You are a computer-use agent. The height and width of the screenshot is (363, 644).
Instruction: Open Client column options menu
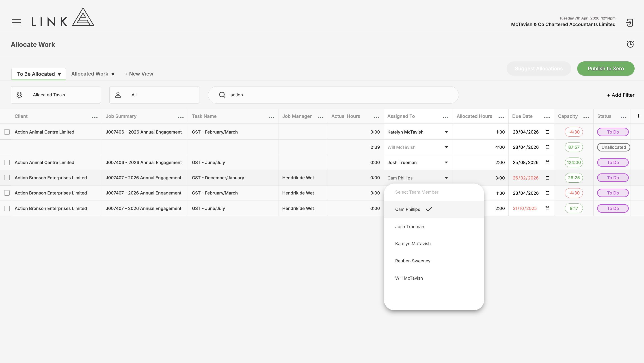(x=95, y=117)
